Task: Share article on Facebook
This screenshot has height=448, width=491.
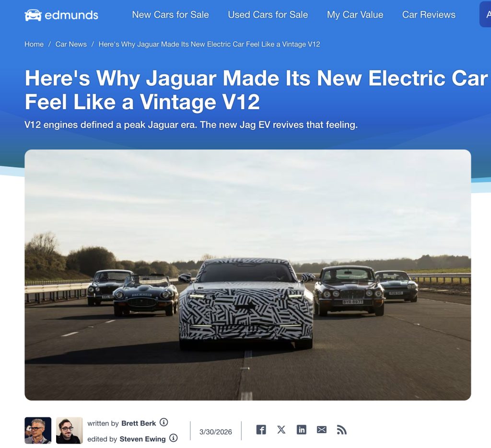Action: [261, 429]
